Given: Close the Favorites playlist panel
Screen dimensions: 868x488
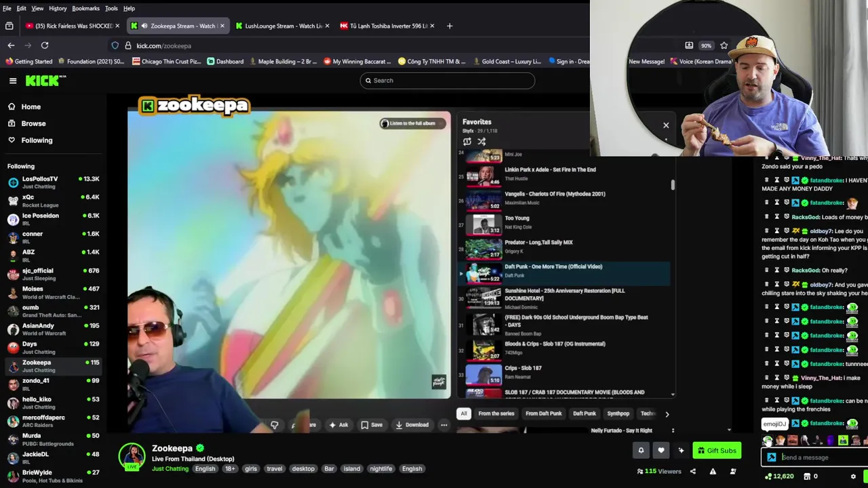Looking at the screenshot, I should point(666,125).
